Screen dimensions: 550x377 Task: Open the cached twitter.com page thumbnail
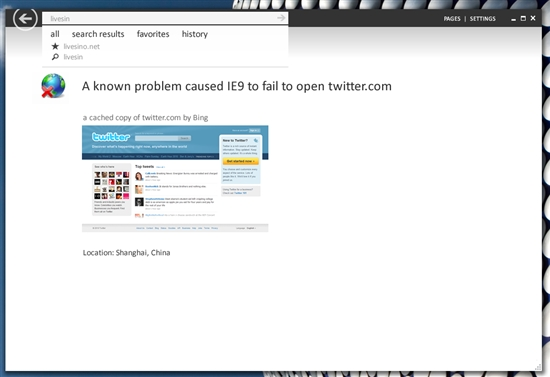coord(175,179)
